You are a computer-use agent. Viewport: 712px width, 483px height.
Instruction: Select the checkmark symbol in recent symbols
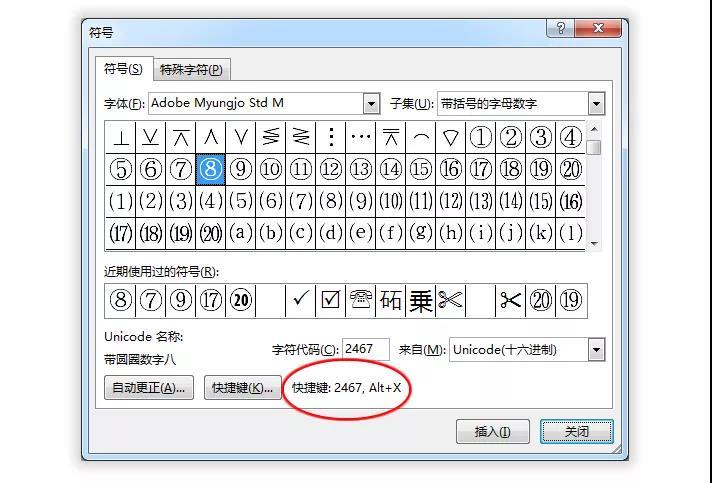point(300,300)
